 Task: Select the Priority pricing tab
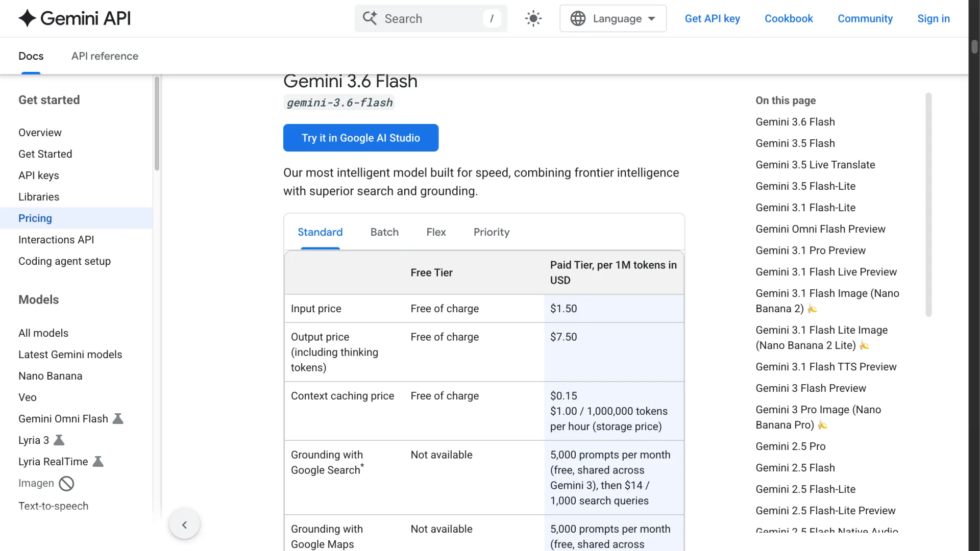click(x=492, y=232)
